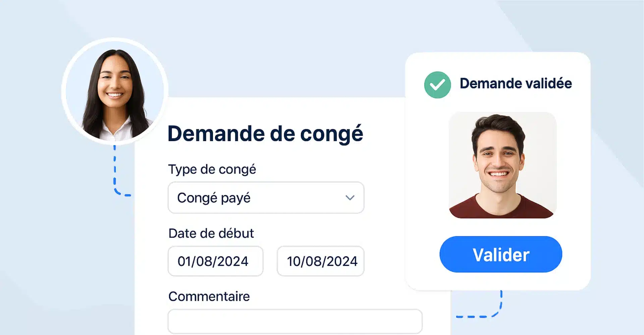
Task: Click the Date de début label
Action: click(x=211, y=233)
